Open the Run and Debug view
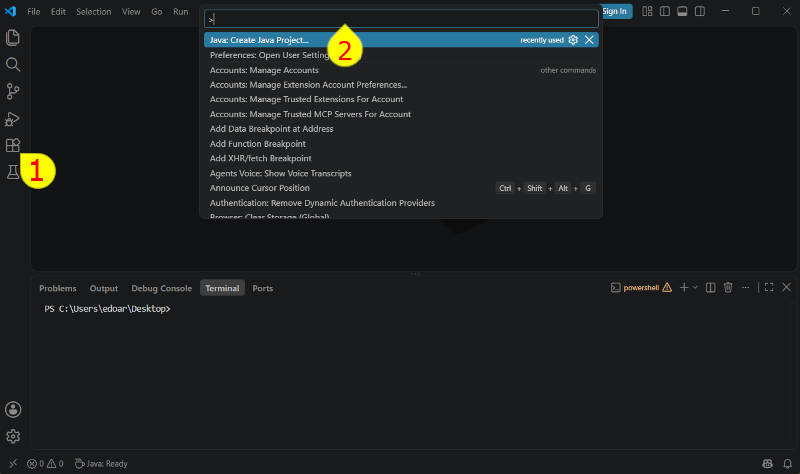This screenshot has height=474, width=800. tap(13, 119)
